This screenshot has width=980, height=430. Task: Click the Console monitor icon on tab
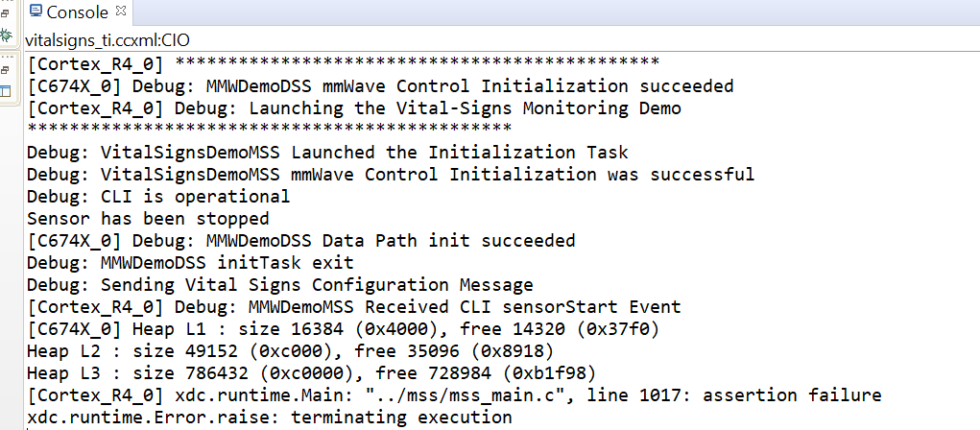click(36, 12)
